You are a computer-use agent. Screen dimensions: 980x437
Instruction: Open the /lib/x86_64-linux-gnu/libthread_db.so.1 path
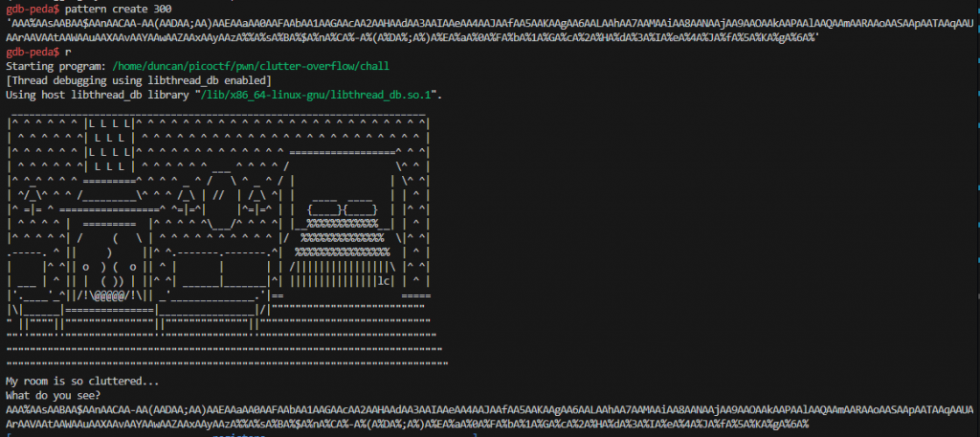pyautogui.click(x=318, y=95)
